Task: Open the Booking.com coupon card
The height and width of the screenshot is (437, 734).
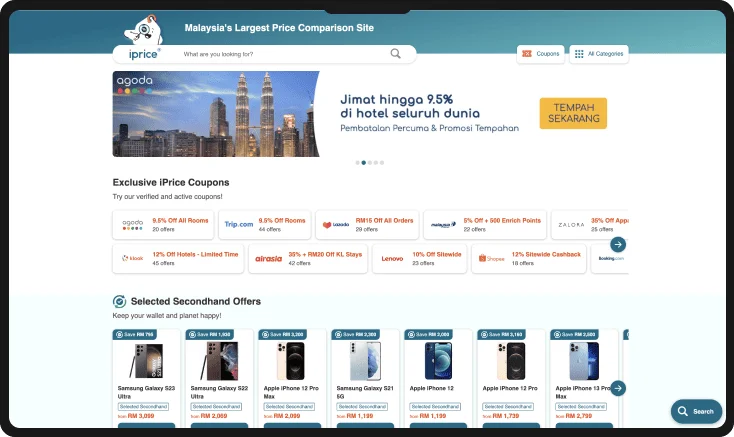Action: (610, 258)
